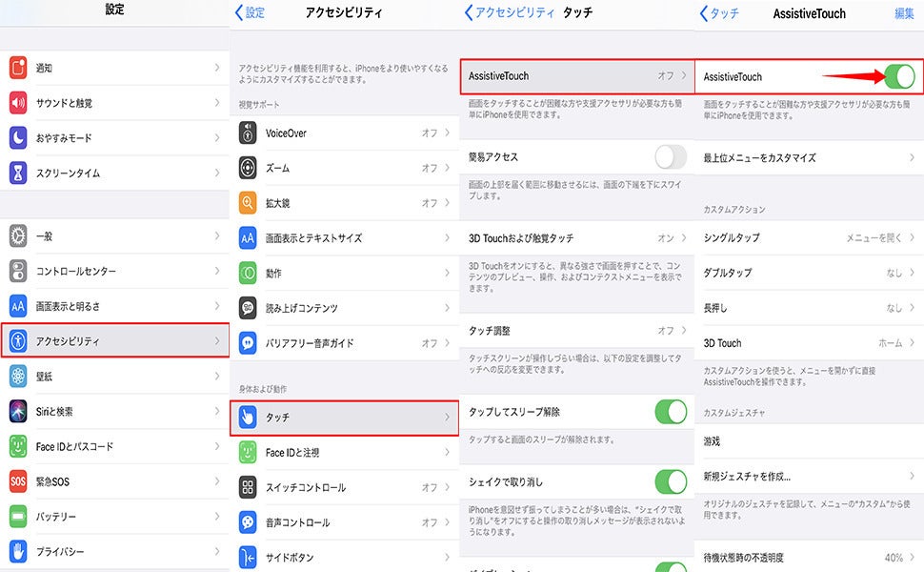Open the プライバシー hand icon
Screen dimensions: 924x572
click(18, 551)
